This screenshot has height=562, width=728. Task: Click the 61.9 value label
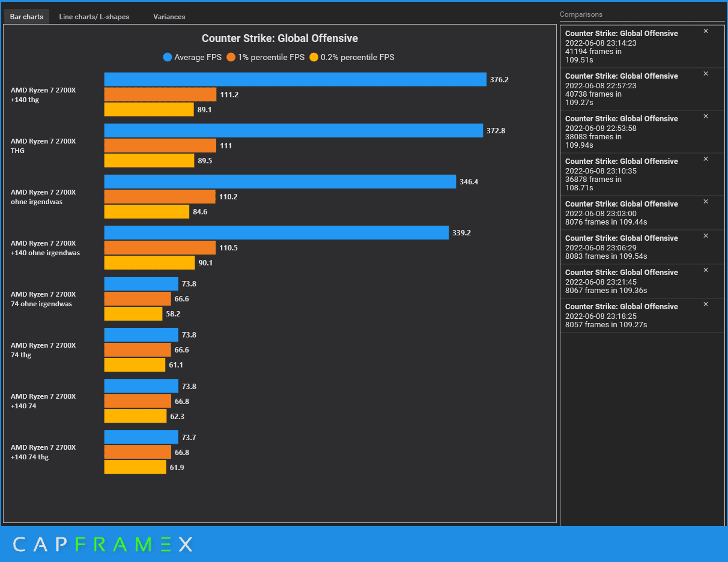pyautogui.click(x=177, y=467)
